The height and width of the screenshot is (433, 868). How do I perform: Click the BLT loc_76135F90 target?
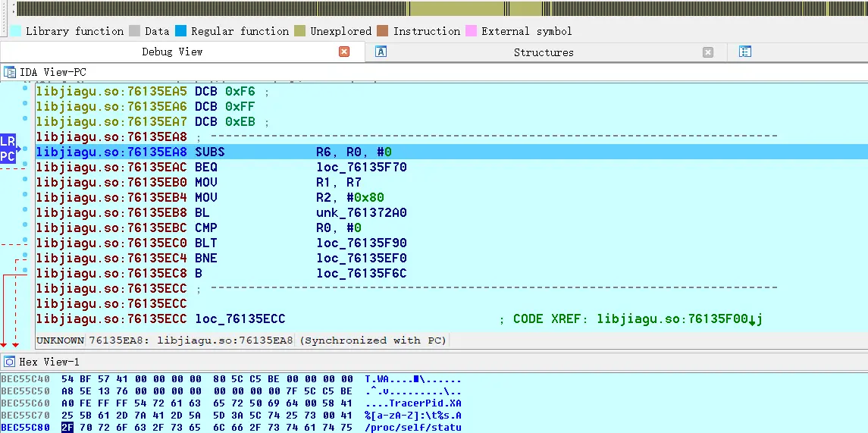pyautogui.click(x=362, y=243)
